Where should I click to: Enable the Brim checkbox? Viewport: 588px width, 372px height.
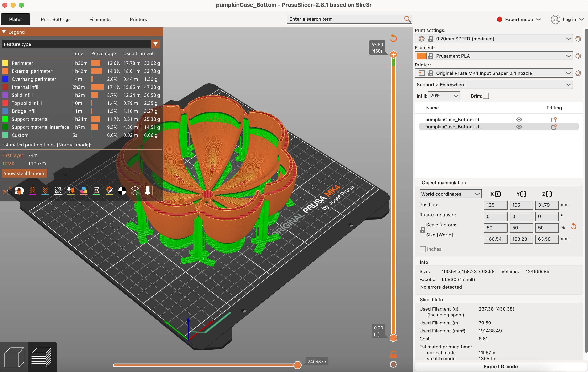click(486, 96)
